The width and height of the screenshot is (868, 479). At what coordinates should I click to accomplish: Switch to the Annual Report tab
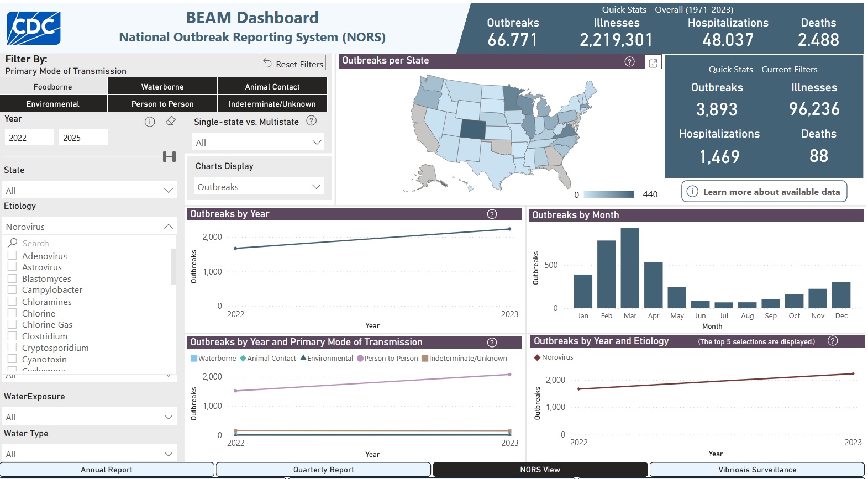(107, 470)
